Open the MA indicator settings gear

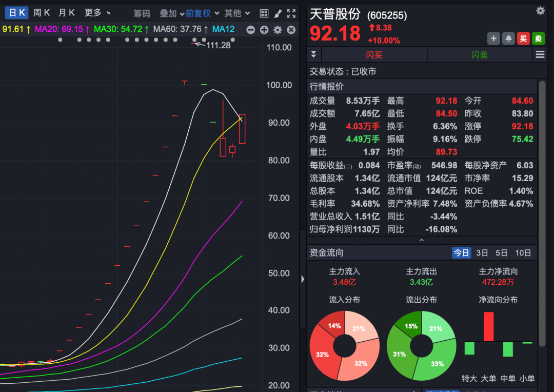[x=278, y=30]
